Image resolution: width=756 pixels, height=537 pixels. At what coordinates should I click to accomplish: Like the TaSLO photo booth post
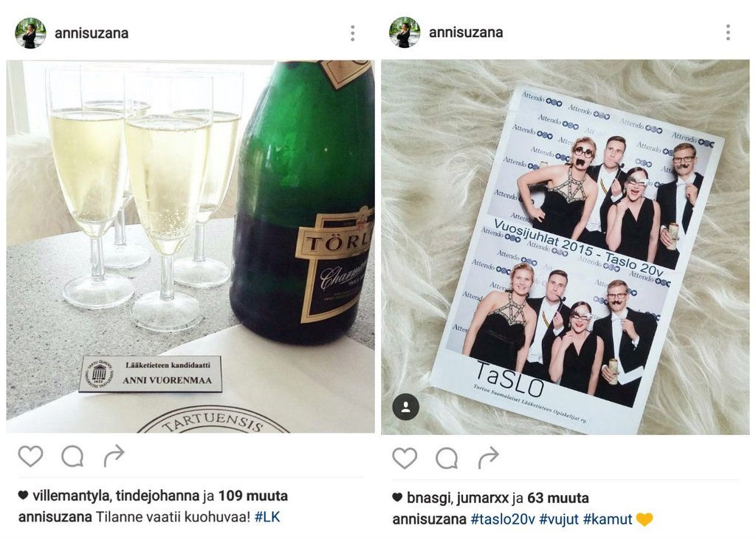click(405, 457)
